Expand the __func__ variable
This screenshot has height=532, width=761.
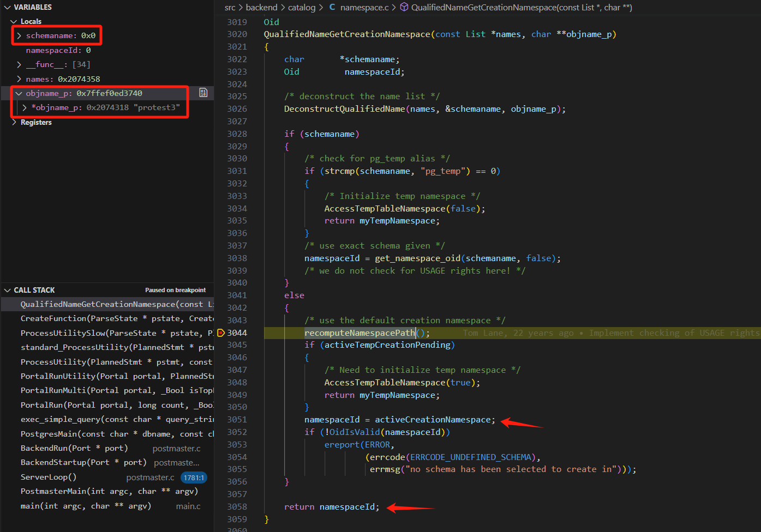pyautogui.click(x=19, y=64)
